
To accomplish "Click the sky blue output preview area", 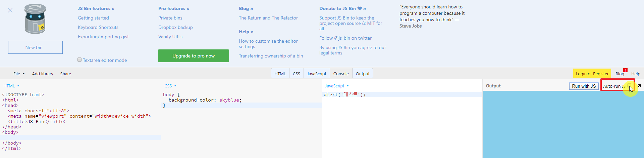I will [563, 124].
